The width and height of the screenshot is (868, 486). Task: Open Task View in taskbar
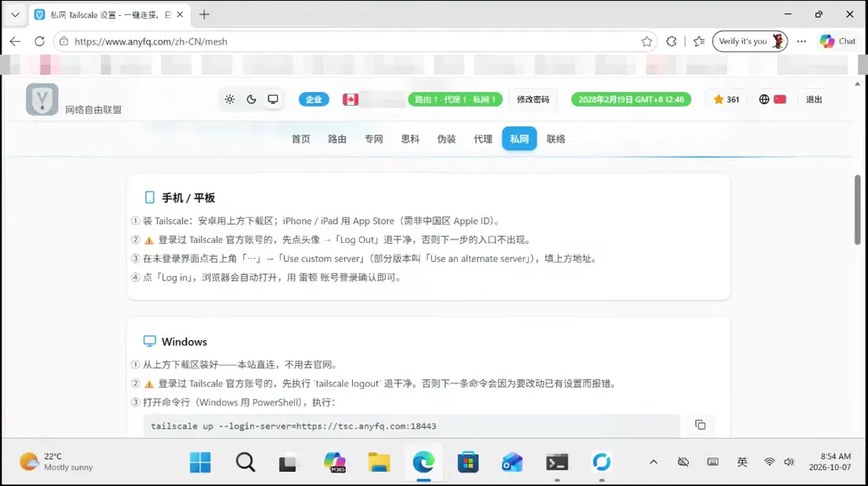coord(290,462)
